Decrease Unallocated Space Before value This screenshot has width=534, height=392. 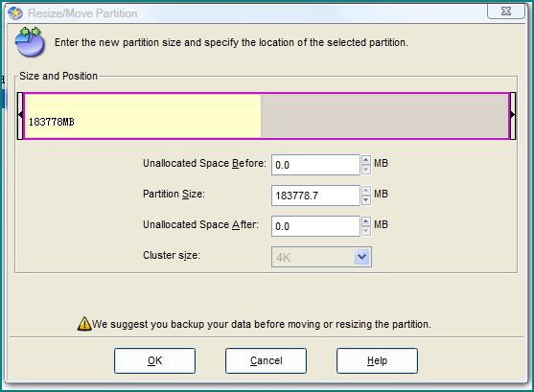[x=366, y=170]
